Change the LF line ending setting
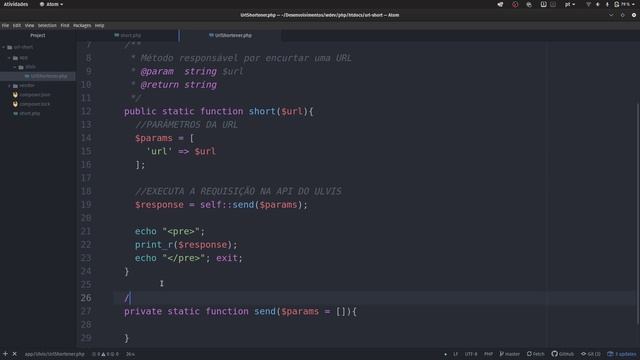Image resolution: width=640 pixels, height=360 pixels. 456,354
